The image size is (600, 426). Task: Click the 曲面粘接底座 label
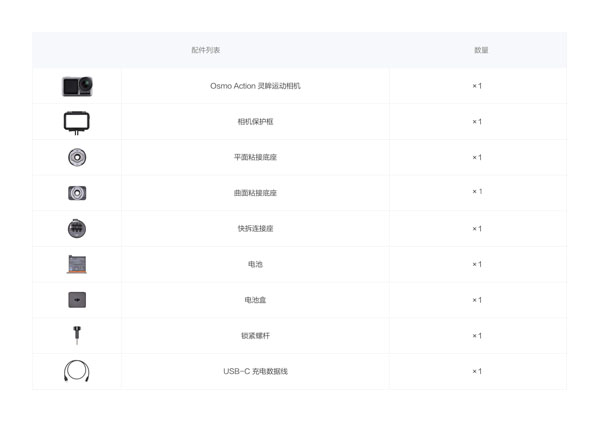255,193
